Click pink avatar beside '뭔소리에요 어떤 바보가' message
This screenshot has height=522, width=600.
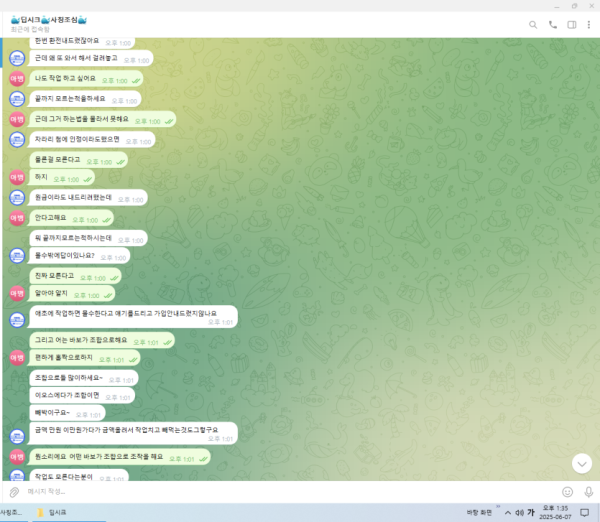click(17, 457)
